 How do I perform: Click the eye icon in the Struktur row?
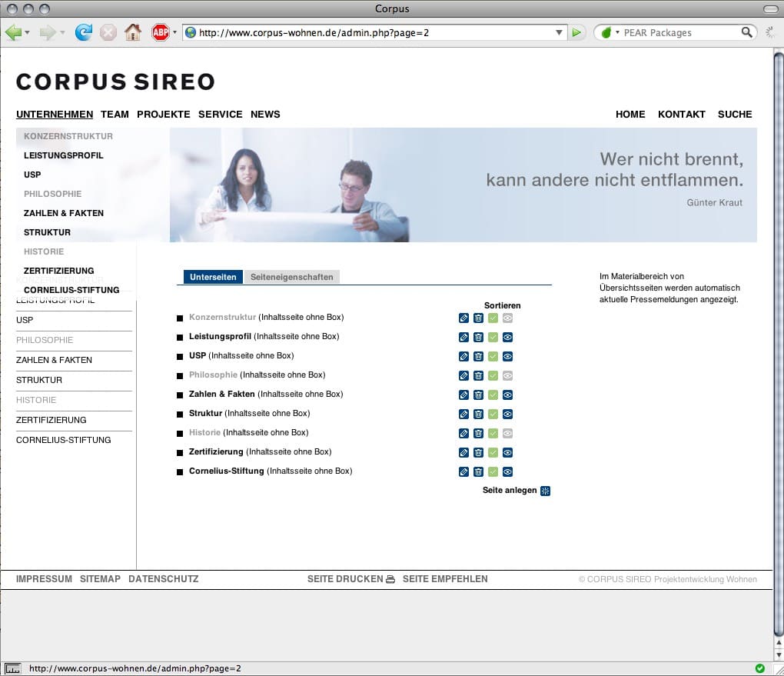point(507,415)
